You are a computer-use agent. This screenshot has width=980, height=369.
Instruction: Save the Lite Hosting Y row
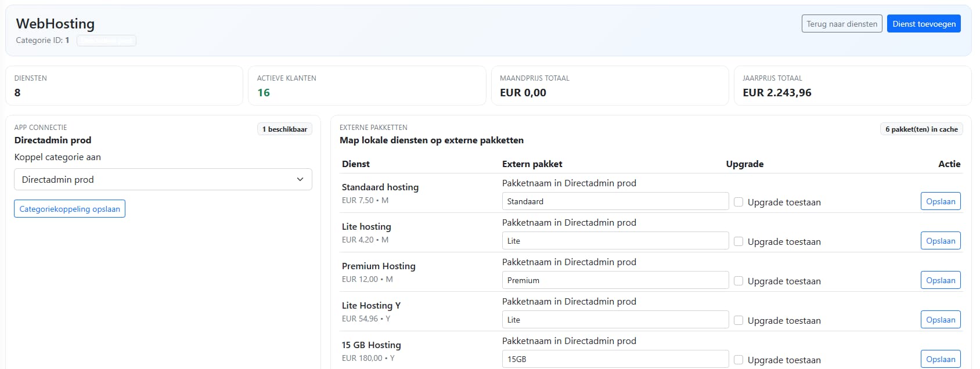[x=940, y=320]
